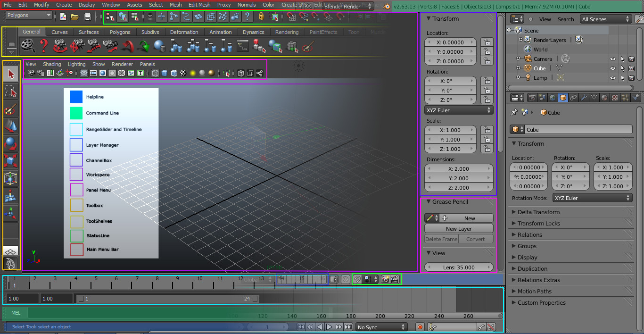The image size is (644, 334).
Task: Open the folder icon in the status line
Action: [74, 17]
